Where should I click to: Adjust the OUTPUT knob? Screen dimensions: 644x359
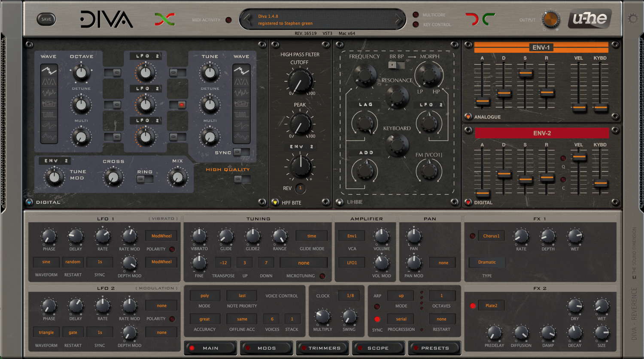(551, 20)
